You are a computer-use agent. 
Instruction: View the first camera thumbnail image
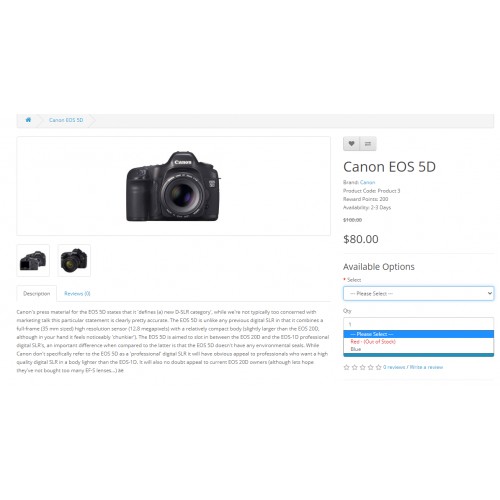pyautogui.click(x=33, y=260)
